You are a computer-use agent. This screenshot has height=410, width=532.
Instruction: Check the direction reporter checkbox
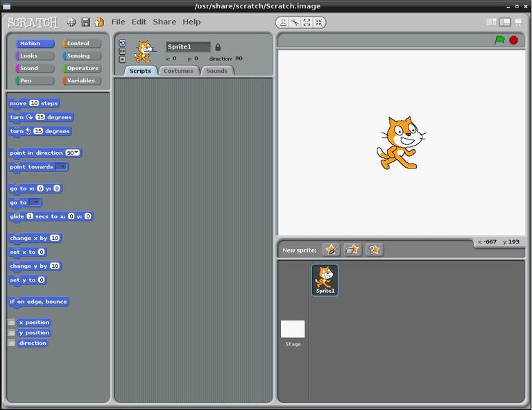click(11, 343)
